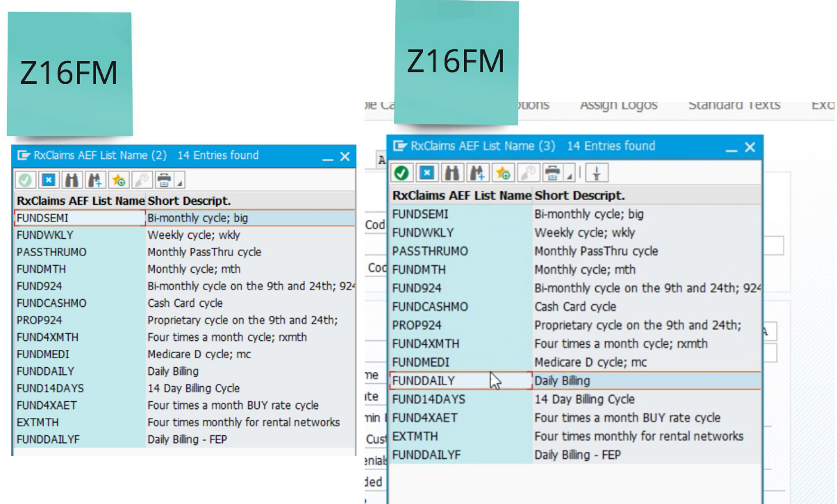Click the title bar menu icon in the right dialog (3)

tap(399, 146)
